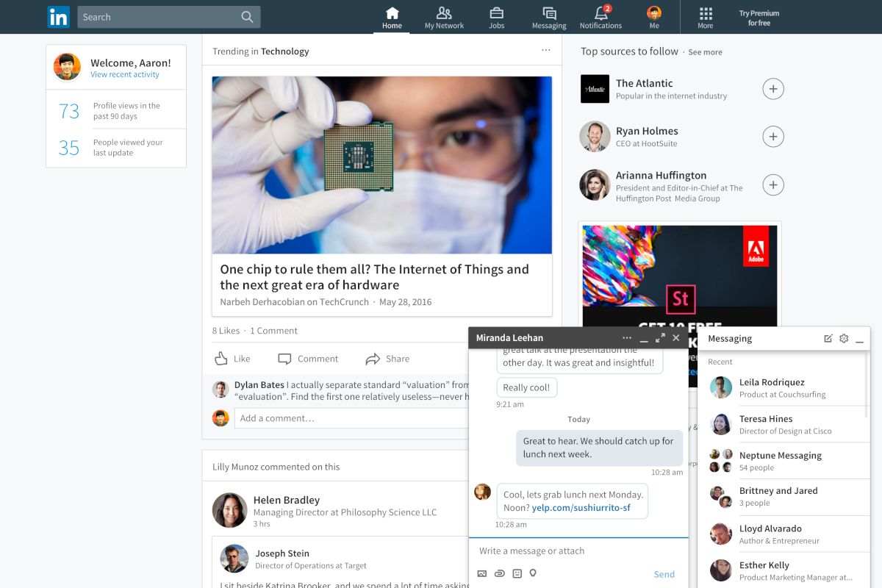This screenshot has height=588, width=882.
Task: Open Joseph Stein's profile name
Action: point(282,553)
